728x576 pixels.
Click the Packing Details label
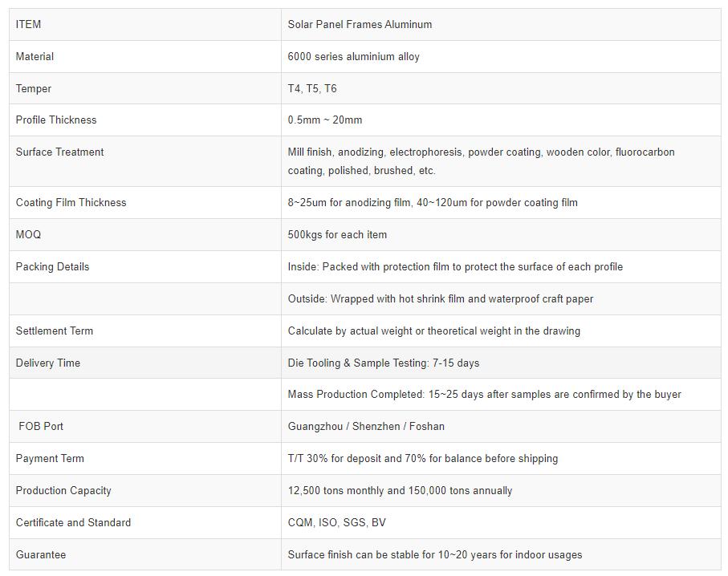[x=53, y=267]
